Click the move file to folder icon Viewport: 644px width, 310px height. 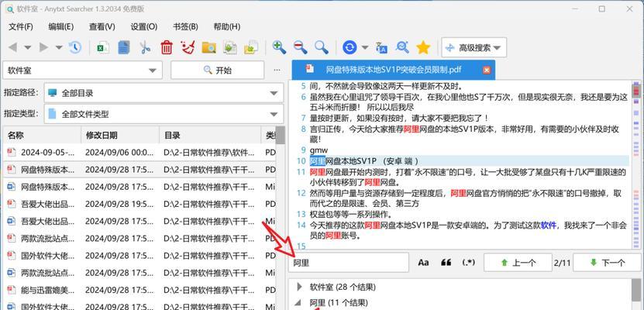click(x=251, y=47)
